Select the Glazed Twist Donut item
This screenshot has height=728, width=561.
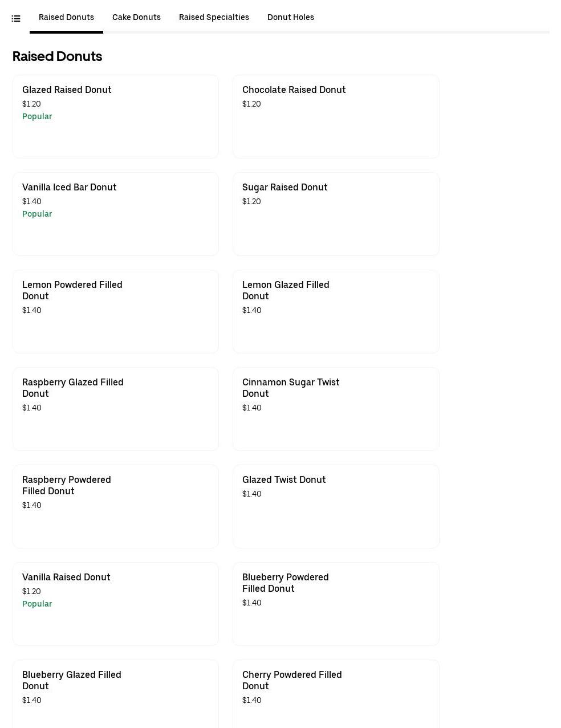tap(335, 506)
